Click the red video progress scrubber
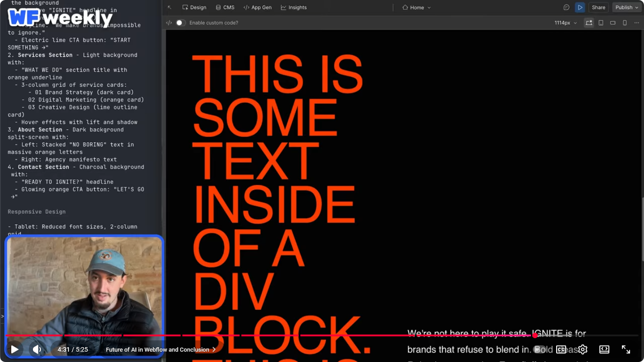The width and height of the screenshot is (644, 362). 535,335
